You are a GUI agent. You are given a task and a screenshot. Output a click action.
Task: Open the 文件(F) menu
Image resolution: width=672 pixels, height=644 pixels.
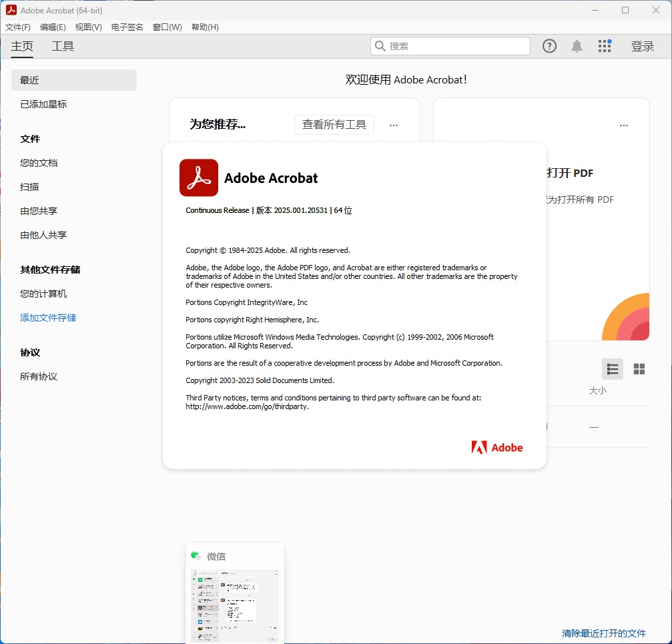(17, 27)
